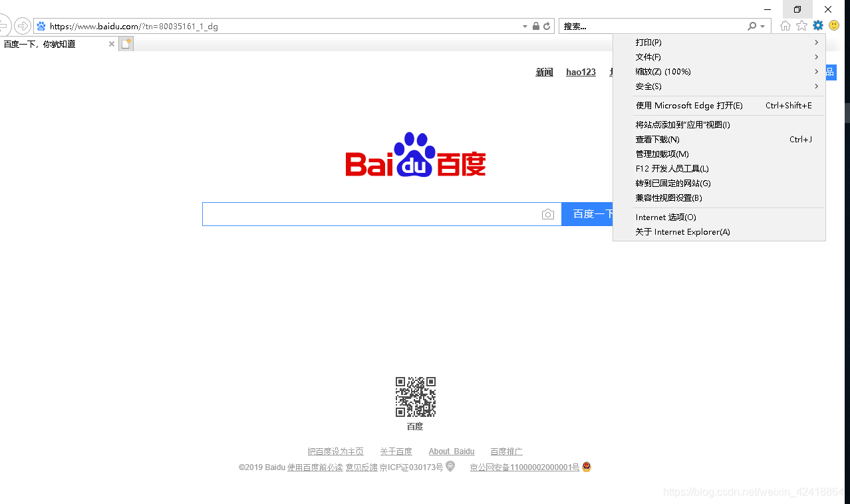Choose 使用 Microsoft Edge 打开(E)
This screenshot has width=850, height=504.
pyautogui.click(x=719, y=105)
